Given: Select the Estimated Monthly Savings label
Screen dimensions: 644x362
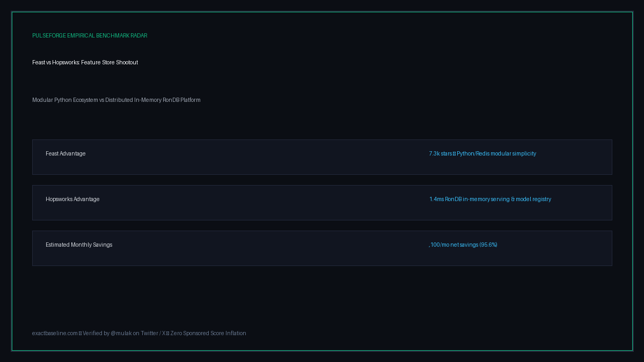Looking at the screenshot, I should pyautogui.click(x=79, y=245).
